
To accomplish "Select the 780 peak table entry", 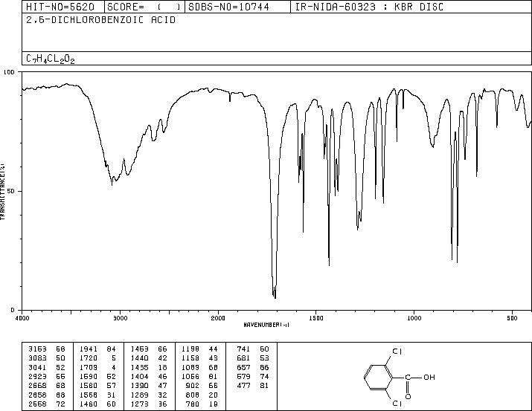I will pos(202,404).
